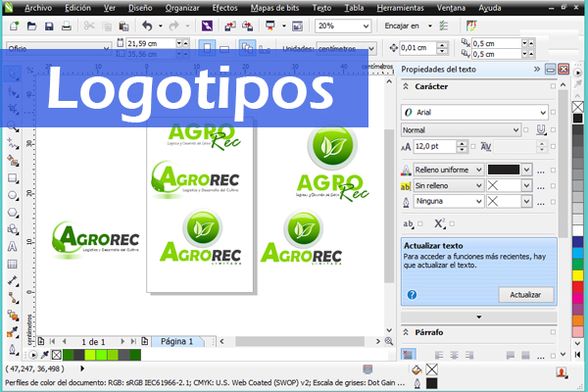The height and width of the screenshot is (392, 588).
Task: Select the Polygon tool in toolbox
Action: 13,213
